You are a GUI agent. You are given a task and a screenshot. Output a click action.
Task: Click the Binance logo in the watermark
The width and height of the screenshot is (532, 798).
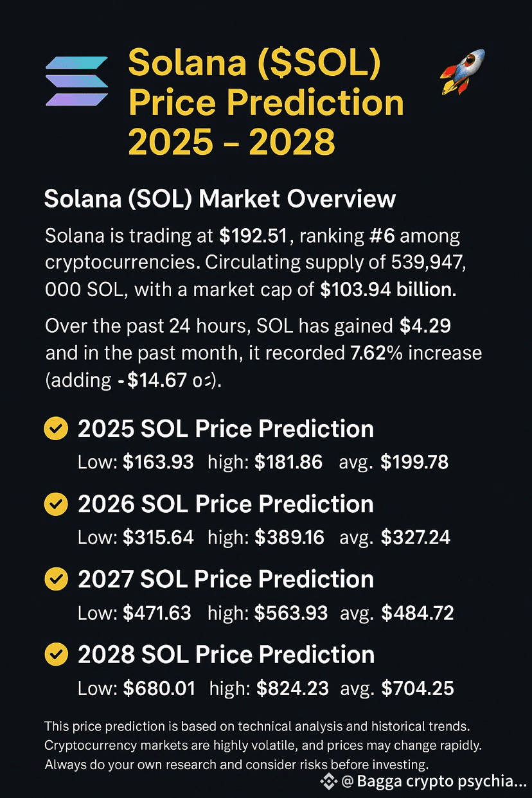[x=329, y=781]
